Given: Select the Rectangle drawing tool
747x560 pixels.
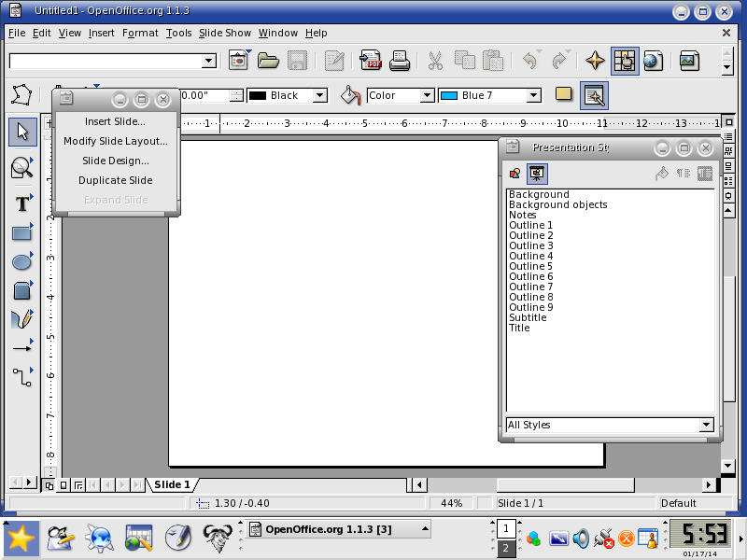Looking at the screenshot, I should [x=21, y=233].
